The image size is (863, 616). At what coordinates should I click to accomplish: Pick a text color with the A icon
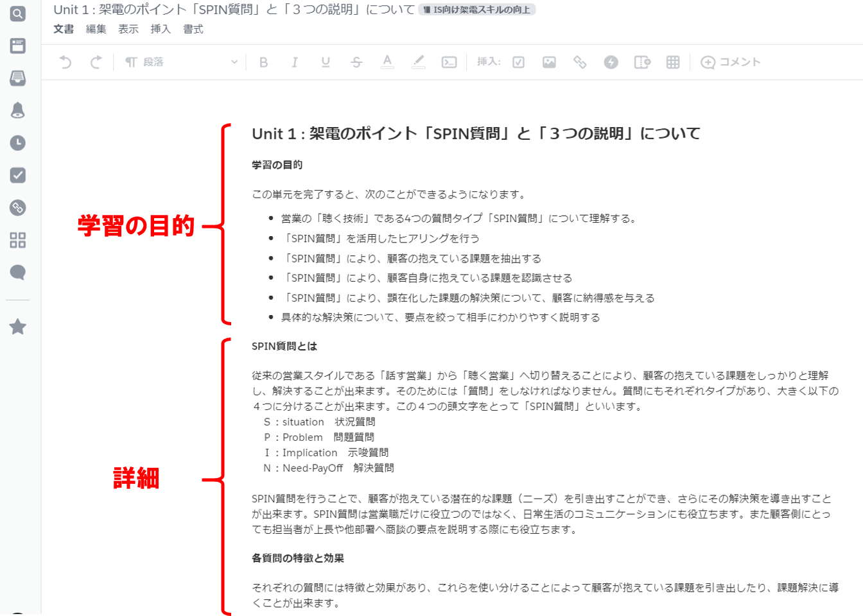click(x=387, y=62)
